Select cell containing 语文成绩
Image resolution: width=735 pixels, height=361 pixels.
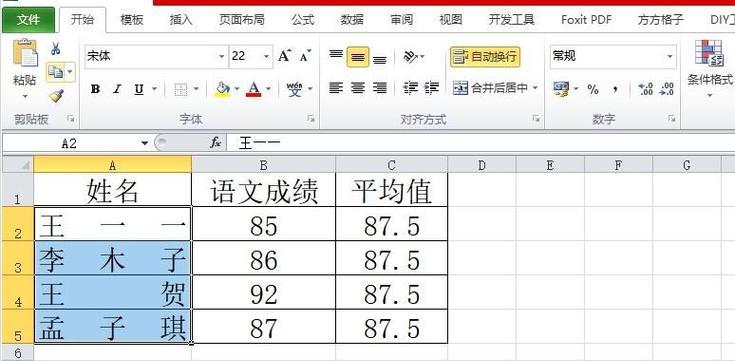pos(263,190)
